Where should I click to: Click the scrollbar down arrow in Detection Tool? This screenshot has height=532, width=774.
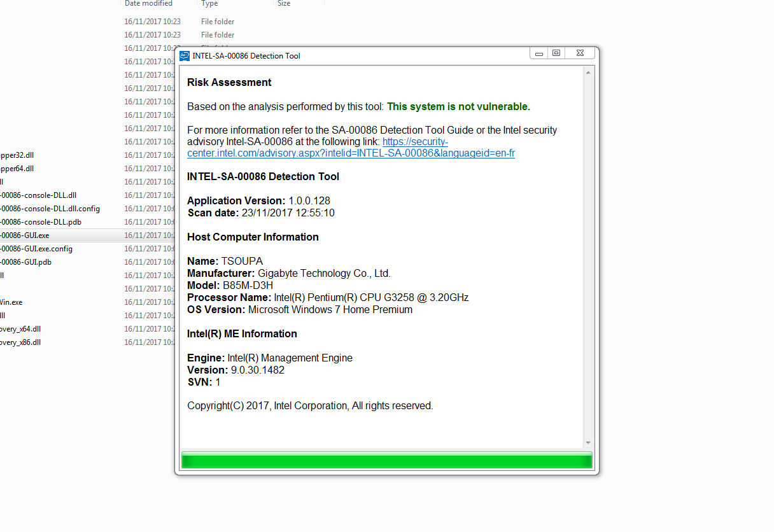tap(588, 442)
